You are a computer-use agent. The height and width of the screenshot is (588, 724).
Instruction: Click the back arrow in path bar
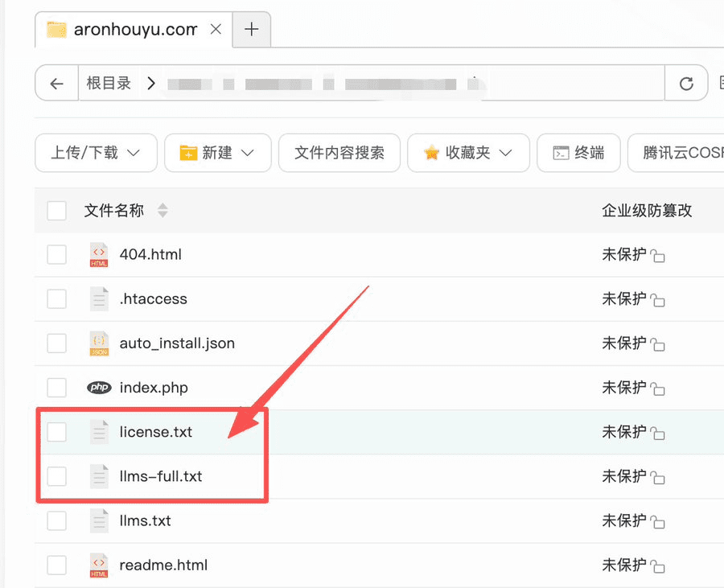coord(57,84)
